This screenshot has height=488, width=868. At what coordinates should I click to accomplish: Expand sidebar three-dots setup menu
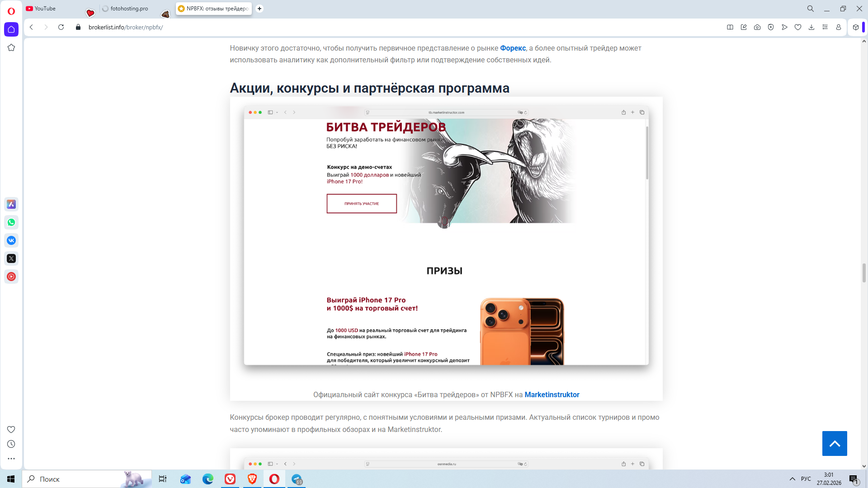(11, 459)
